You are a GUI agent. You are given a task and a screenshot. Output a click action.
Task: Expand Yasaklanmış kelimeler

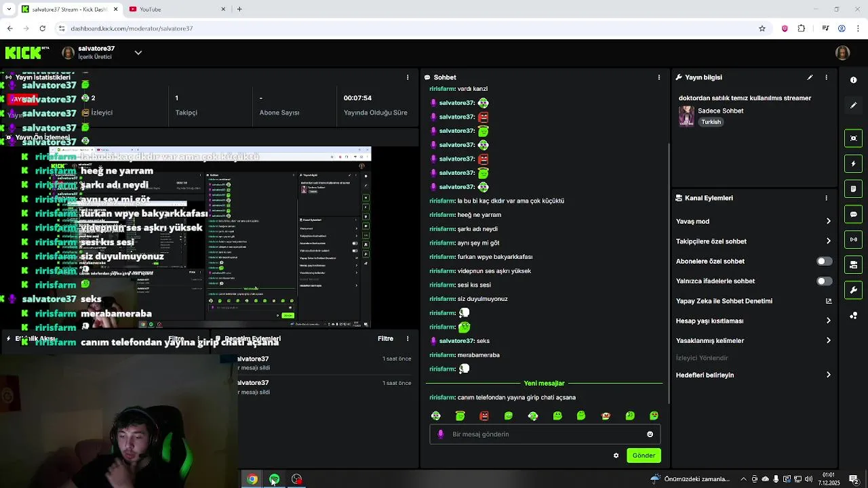click(828, 340)
